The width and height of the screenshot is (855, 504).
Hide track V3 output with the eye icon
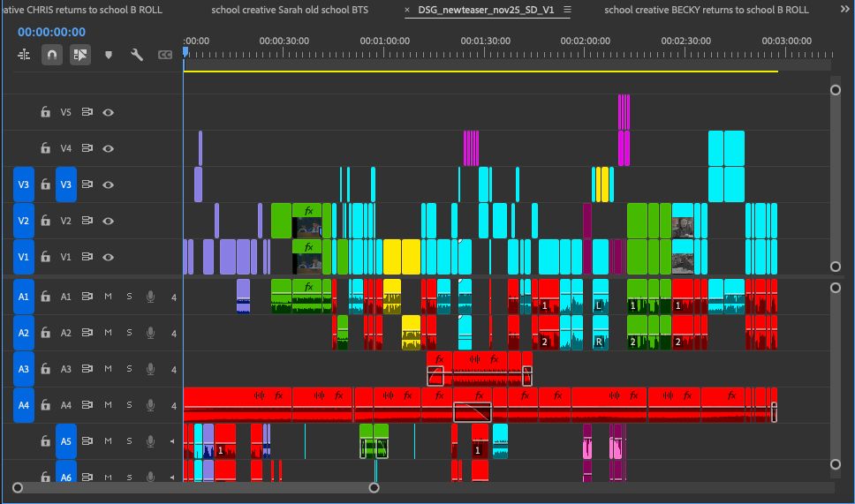pos(108,184)
